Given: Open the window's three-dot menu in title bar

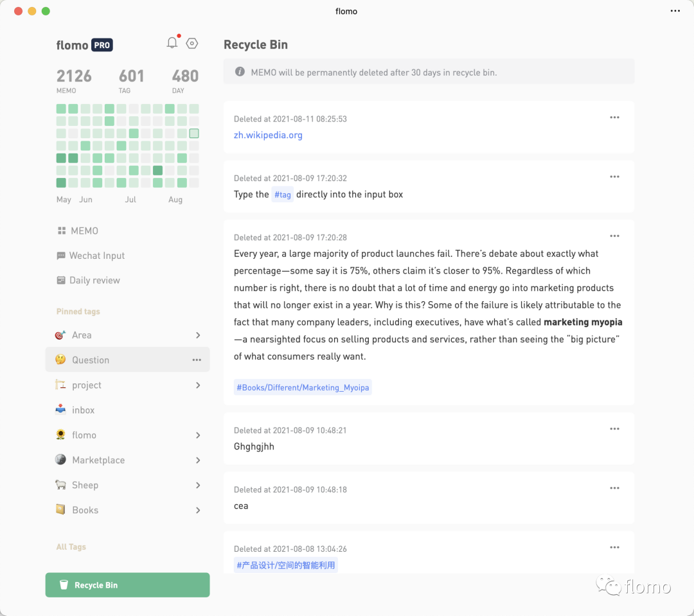Looking at the screenshot, I should [x=675, y=11].
